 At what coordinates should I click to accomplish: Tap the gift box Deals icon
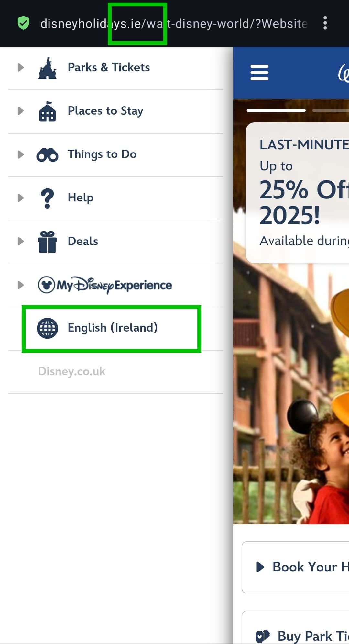tap(48, 242)
